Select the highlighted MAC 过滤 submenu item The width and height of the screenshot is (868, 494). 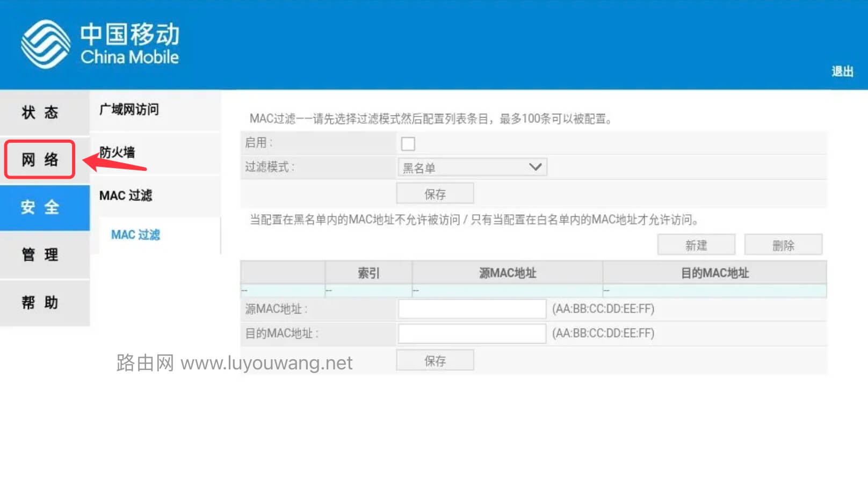(x=135, y=235)
